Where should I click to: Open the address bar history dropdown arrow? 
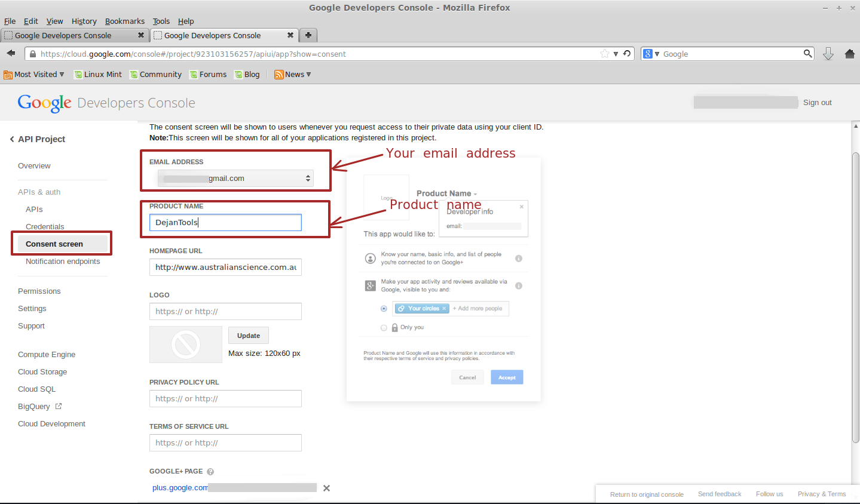click(x=616, y=54)
